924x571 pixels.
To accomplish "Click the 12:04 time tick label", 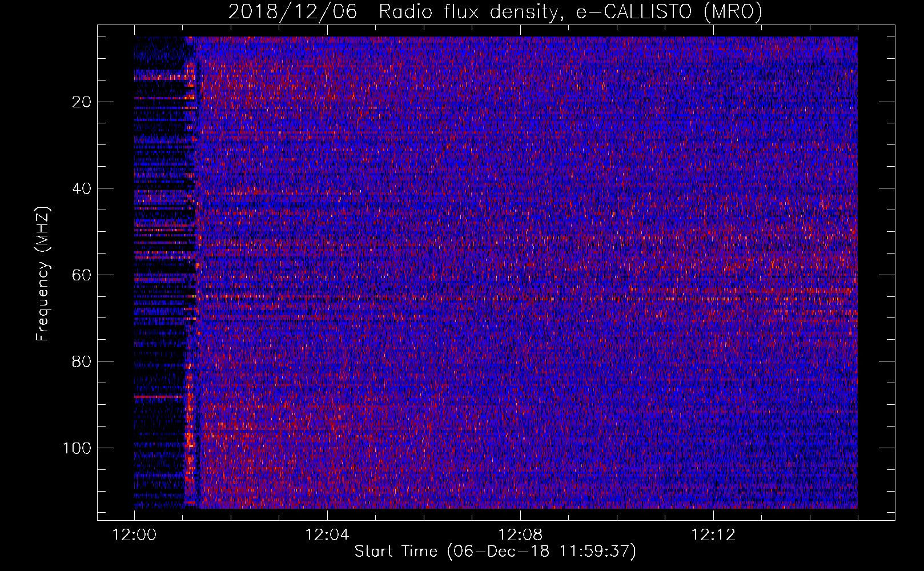I will pyautogui.click(x=327, y=535).
